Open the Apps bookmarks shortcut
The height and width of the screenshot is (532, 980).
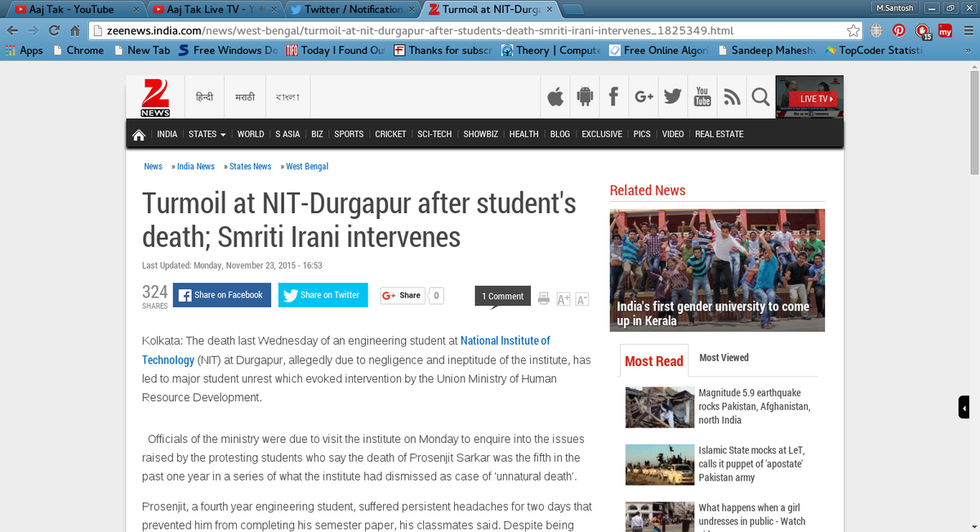(x=23, y=50)
